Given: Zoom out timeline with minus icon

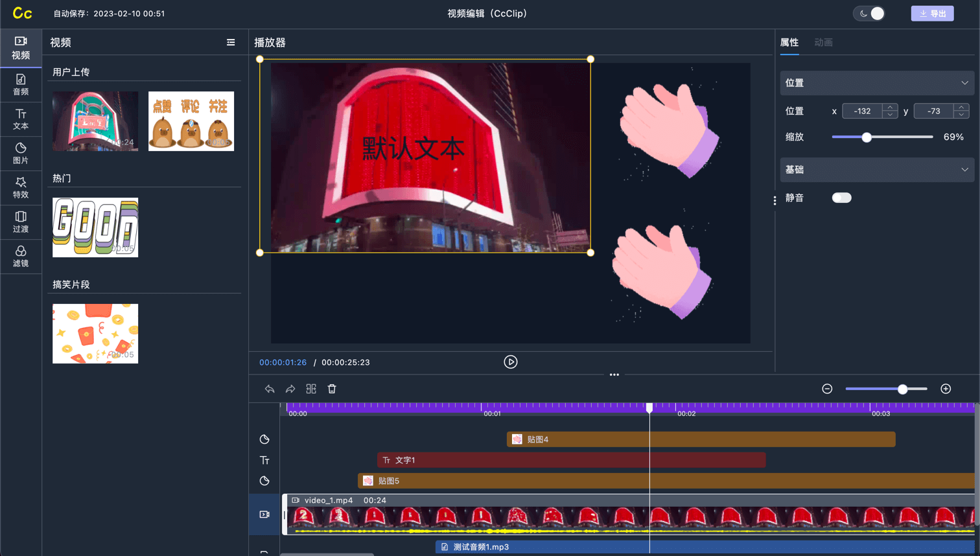Looking at the screenshot, I should pyautogui.click(x=827, y=389).
